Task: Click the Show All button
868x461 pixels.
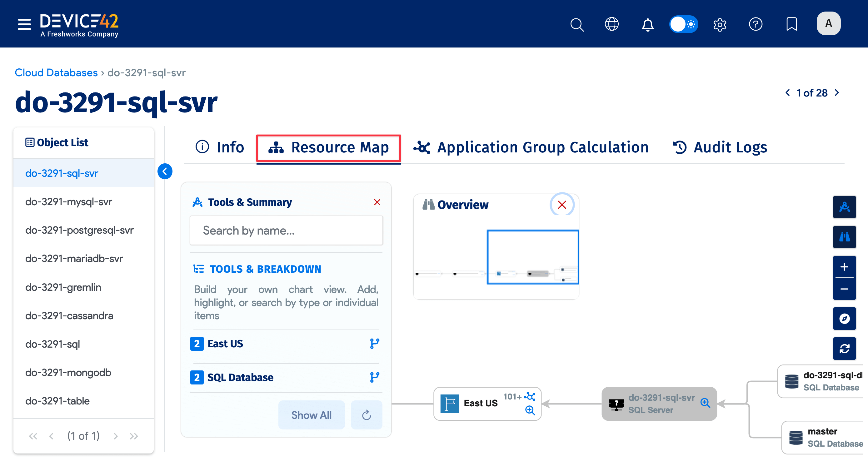Action: pyautogui.click(x=311, y=415)
